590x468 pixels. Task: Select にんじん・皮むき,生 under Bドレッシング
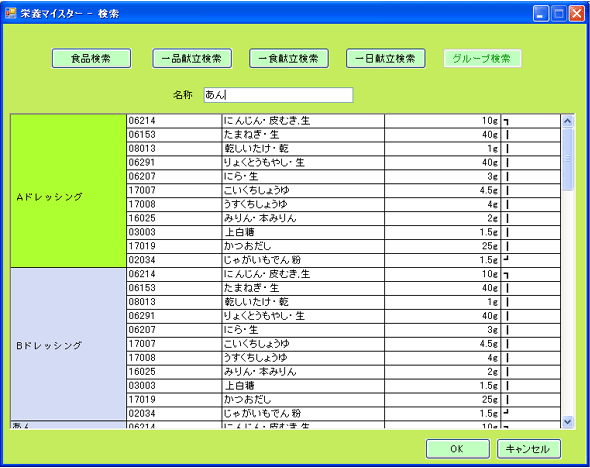303,274
